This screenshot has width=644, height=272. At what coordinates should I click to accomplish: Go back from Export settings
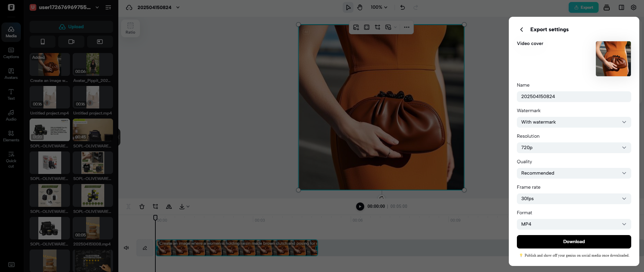click(522, 30)
